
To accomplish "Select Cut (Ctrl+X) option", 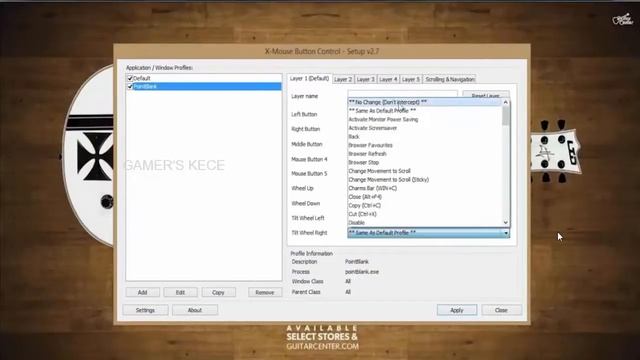I will pos(424,213).
